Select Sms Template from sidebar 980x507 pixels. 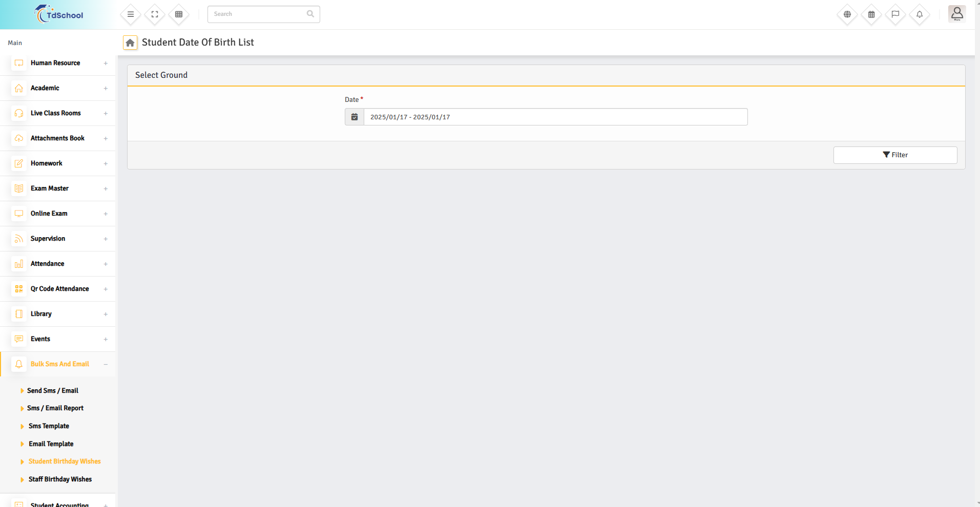pyautogui.click(x=49, y=426)
